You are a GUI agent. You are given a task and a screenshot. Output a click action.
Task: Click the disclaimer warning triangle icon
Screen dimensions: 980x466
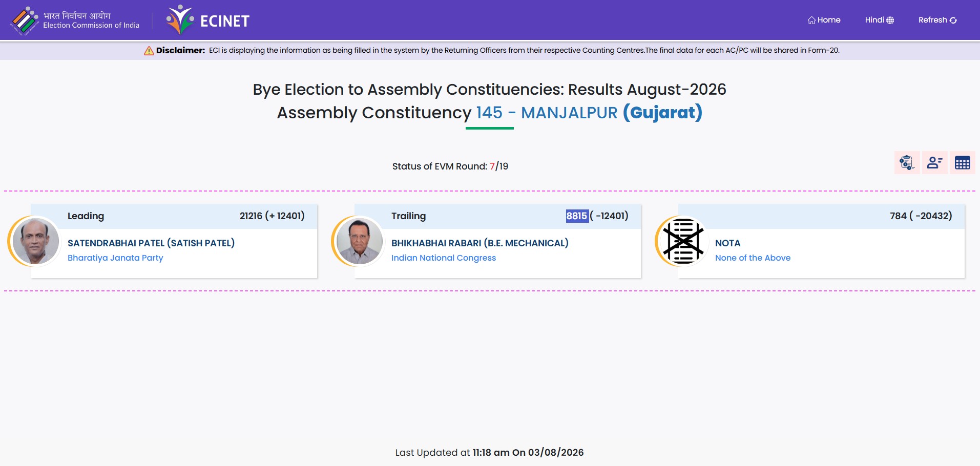(x=149, y=50)
